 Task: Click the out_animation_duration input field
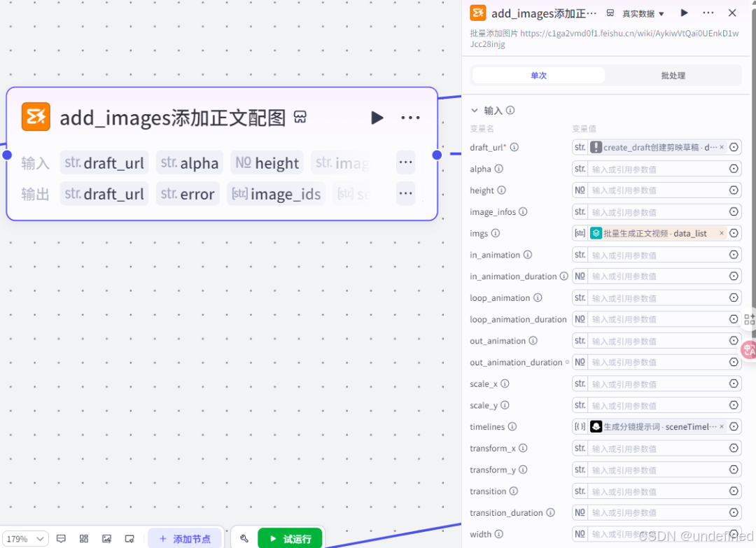coord(657,363)
